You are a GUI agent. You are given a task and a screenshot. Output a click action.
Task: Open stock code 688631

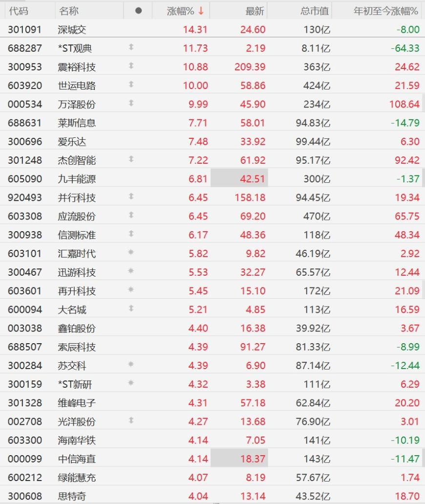tap(25, 122)
